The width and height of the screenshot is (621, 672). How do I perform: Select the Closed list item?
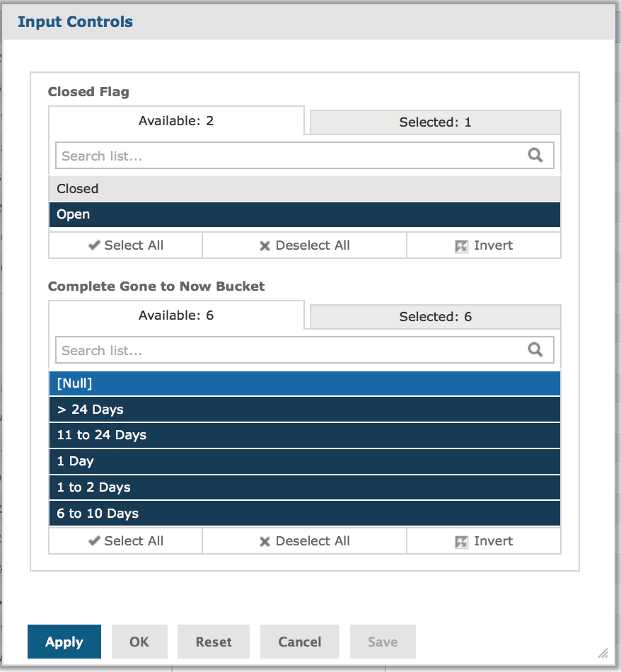point(305,189)
